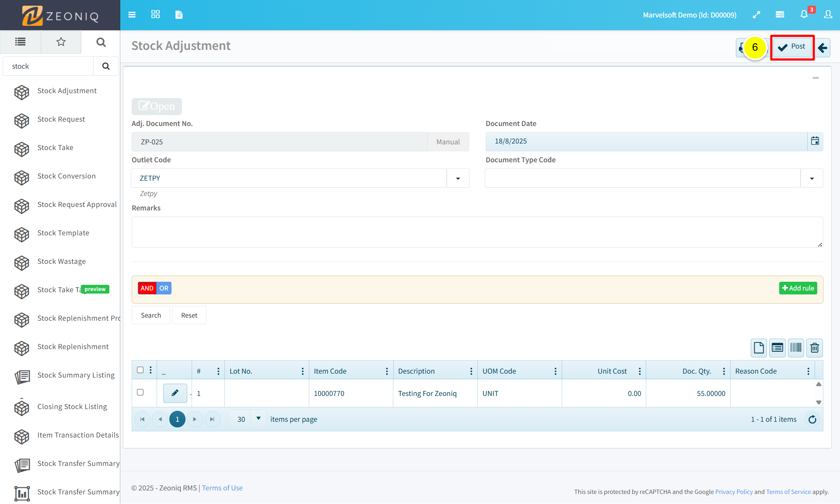This screenshot has height=504, width=840.
Task: Open Stock Take menu item
Action: 56,148
